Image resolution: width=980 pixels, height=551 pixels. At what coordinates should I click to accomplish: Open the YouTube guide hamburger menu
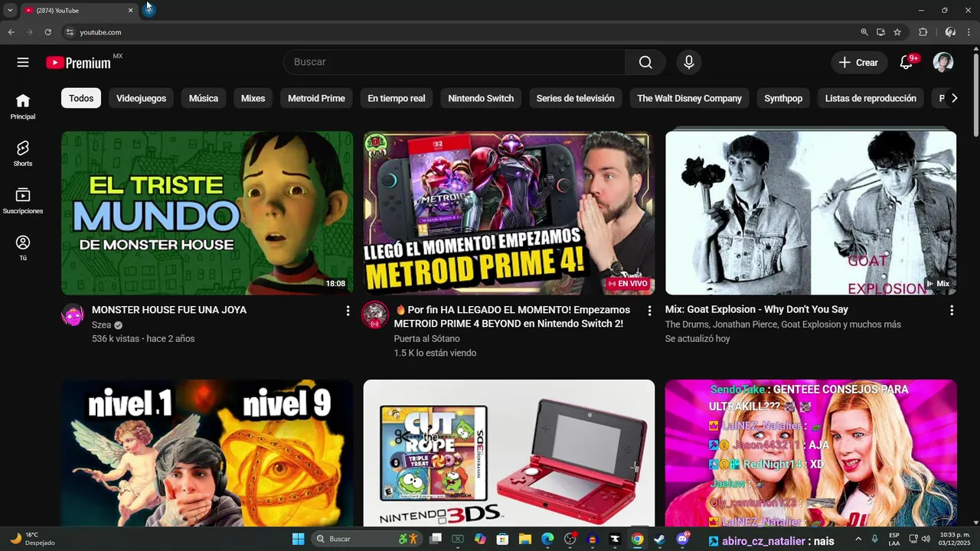(x=23, y=63)
